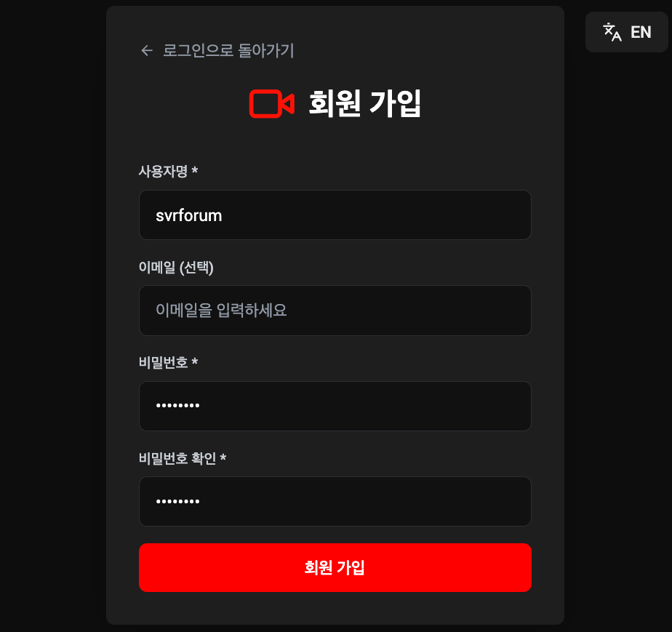Click the 회원 가입 page title
Screen dimensions: 672x632
(x=364, y=104)
